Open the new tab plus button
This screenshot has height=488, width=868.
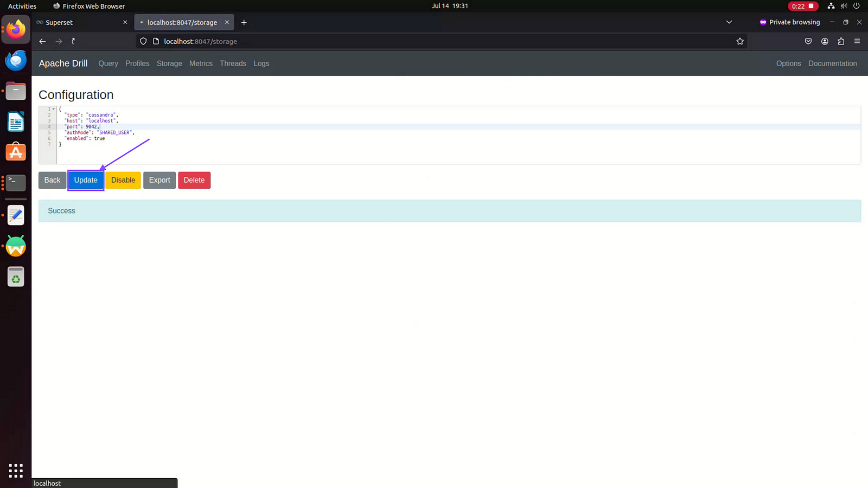pyautogui.click(x=244, y=22)
